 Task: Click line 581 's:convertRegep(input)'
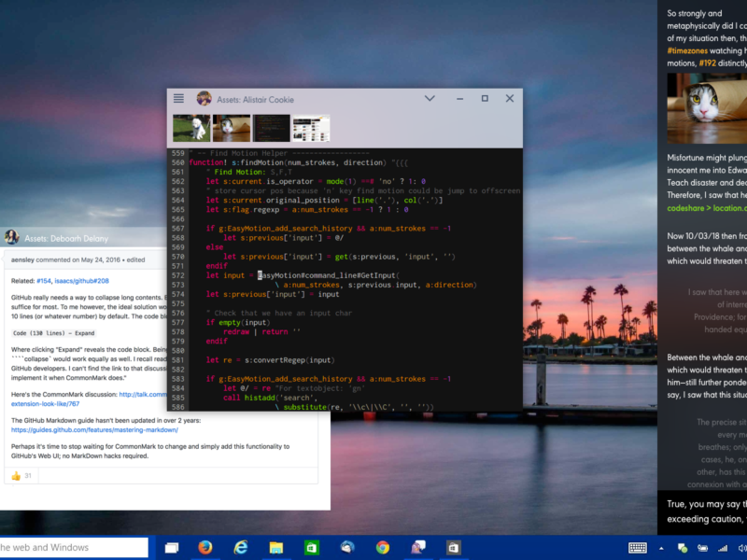pos(289,360)
